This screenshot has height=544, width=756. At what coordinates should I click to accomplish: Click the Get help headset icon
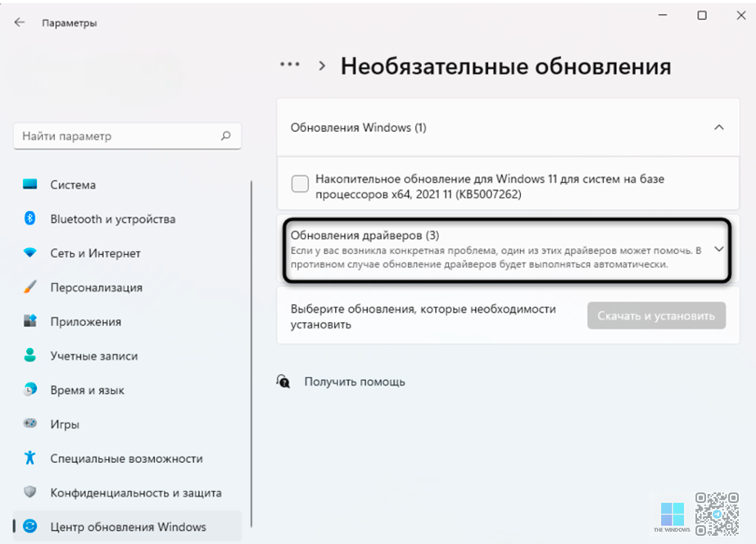(x=283, y=382)
